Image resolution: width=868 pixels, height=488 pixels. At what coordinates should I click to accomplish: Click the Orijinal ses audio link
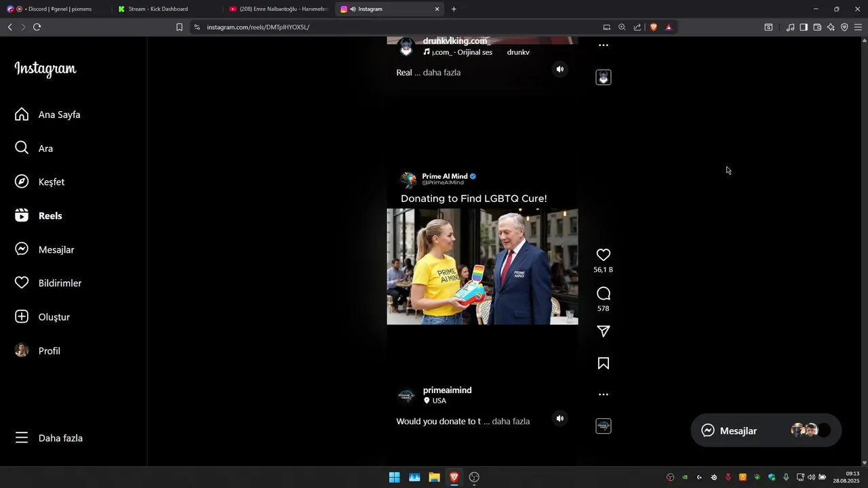458,52
